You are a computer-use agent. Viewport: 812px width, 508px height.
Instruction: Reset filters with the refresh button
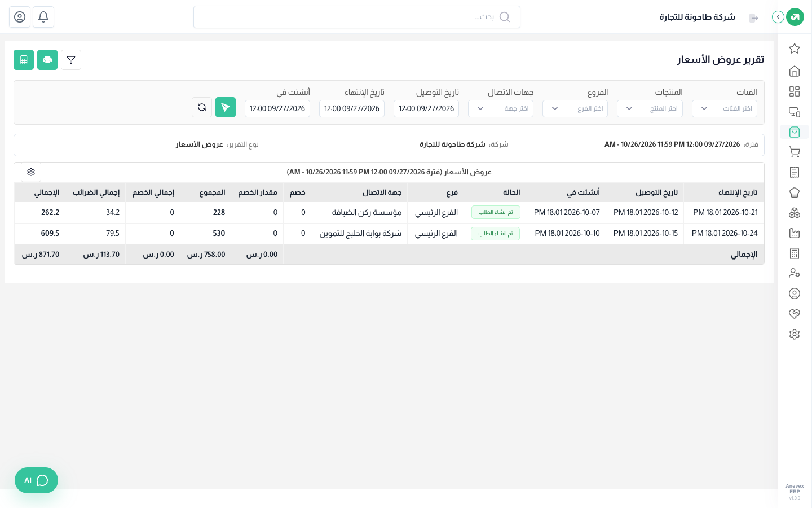tap(202, 107)
